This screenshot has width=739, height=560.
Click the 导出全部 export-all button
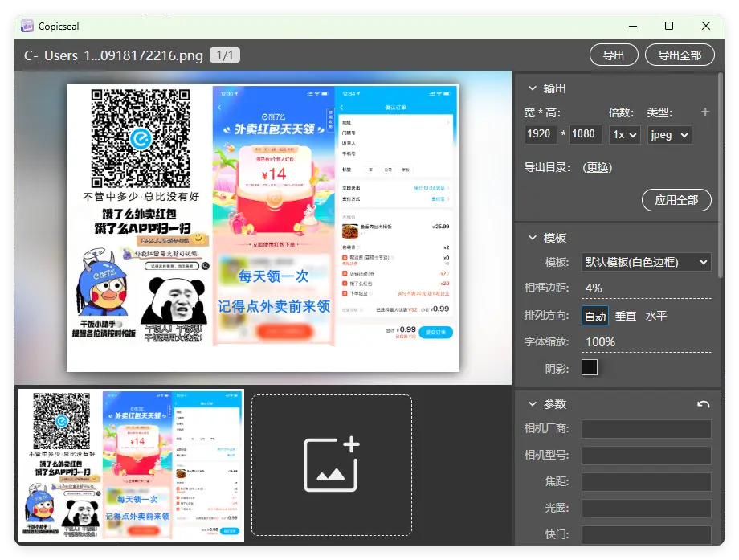point(680,55)
